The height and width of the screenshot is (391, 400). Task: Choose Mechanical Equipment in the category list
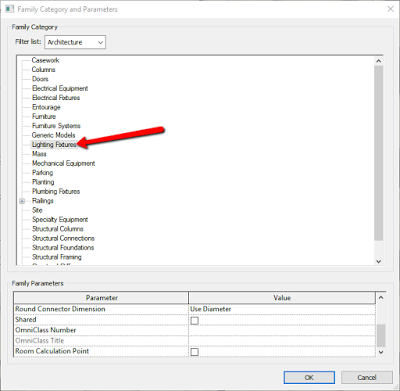[x=63, y=163]
